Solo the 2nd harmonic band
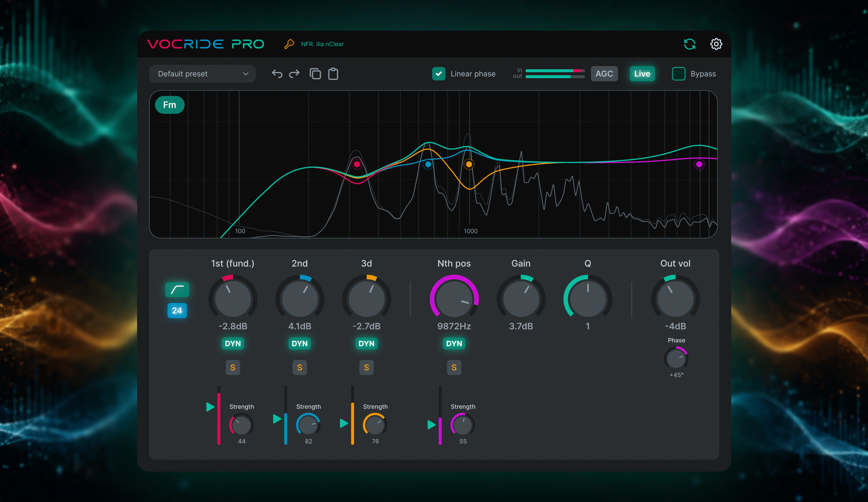The width and height of the screenshot is (868, 502). pos(299,367)
